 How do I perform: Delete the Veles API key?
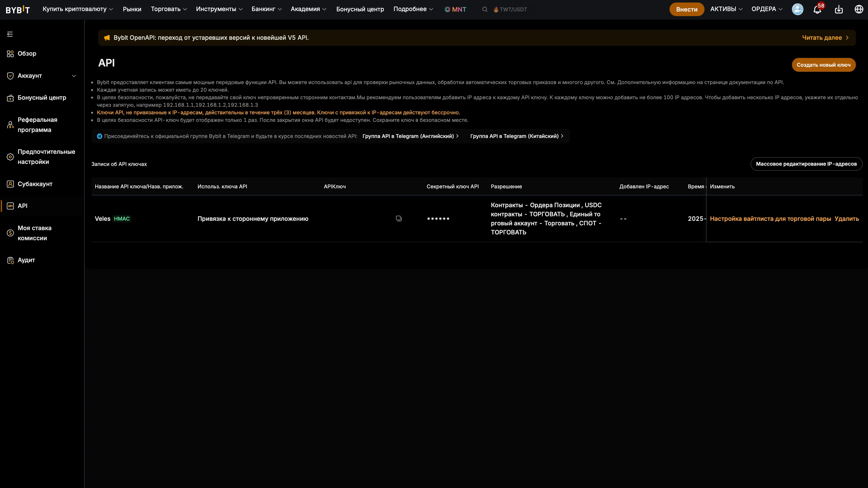coord(847,218)
